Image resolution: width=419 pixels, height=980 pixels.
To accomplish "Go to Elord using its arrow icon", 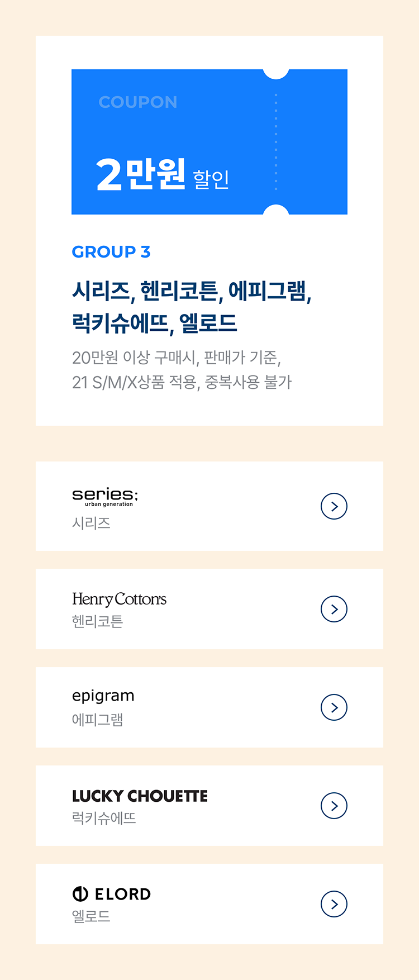I will [334, 904].
